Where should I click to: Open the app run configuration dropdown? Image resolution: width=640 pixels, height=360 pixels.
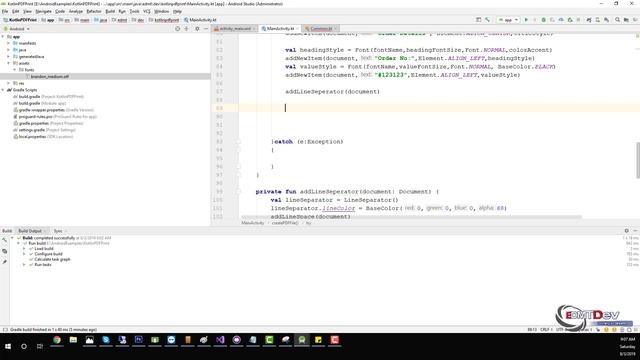point(508,20)
